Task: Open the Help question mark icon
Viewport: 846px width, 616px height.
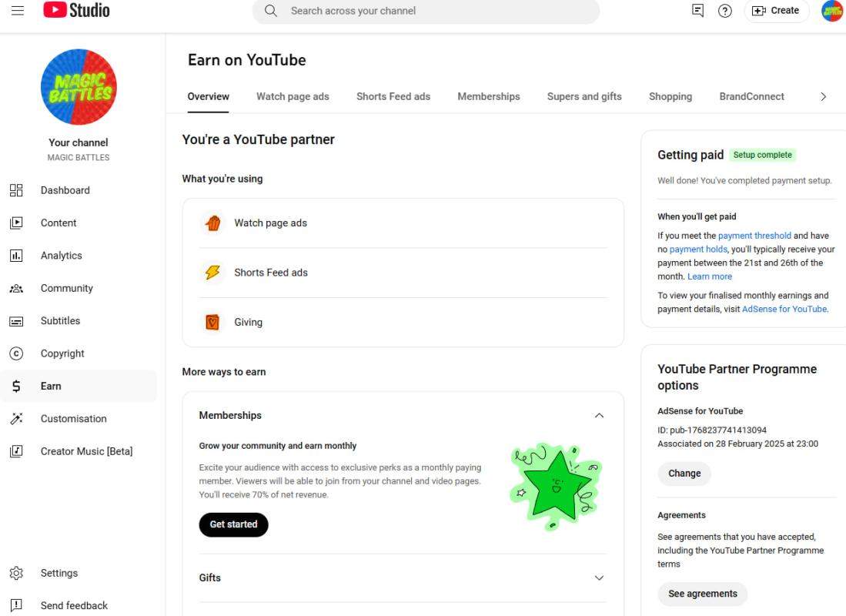Action: tap(724, 10)
